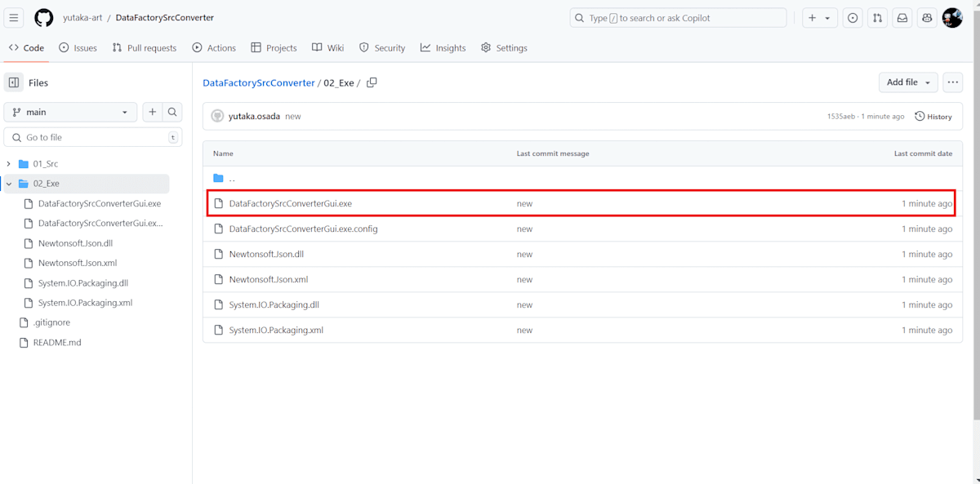This screenshot has width=980, height=484.
Task: Switch to the Code tab
Action: coord(26,48)
